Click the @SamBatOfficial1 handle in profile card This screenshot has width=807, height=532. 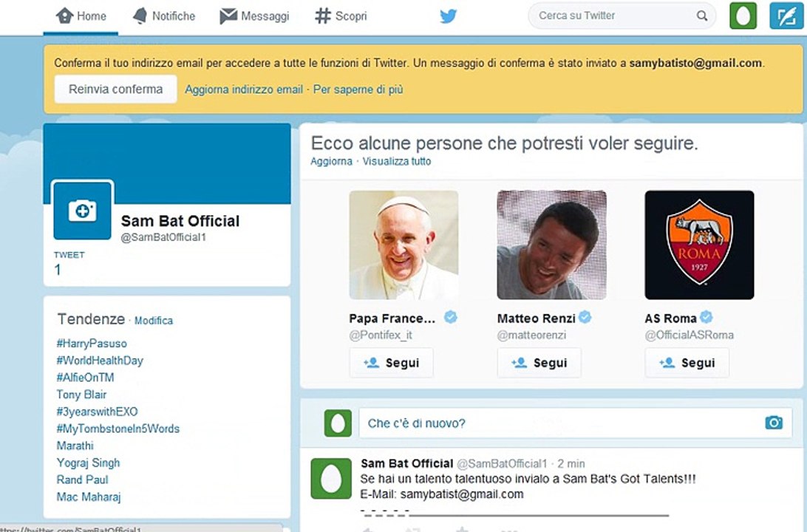163,237
